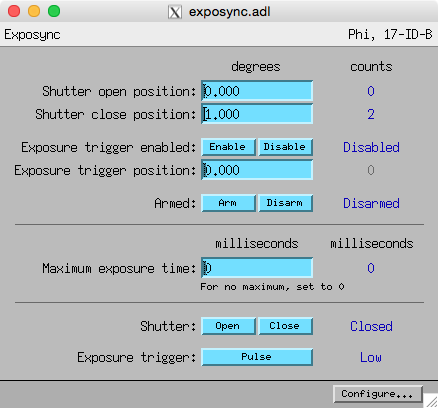Pulse the exposure trigger
The height and width of the screenshot is (408, 438).
coord(257,357)
